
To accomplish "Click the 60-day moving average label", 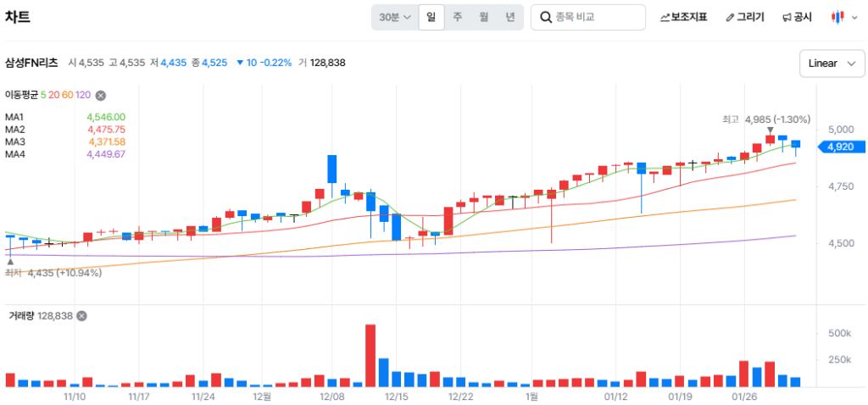I will [x=67, y=95].
